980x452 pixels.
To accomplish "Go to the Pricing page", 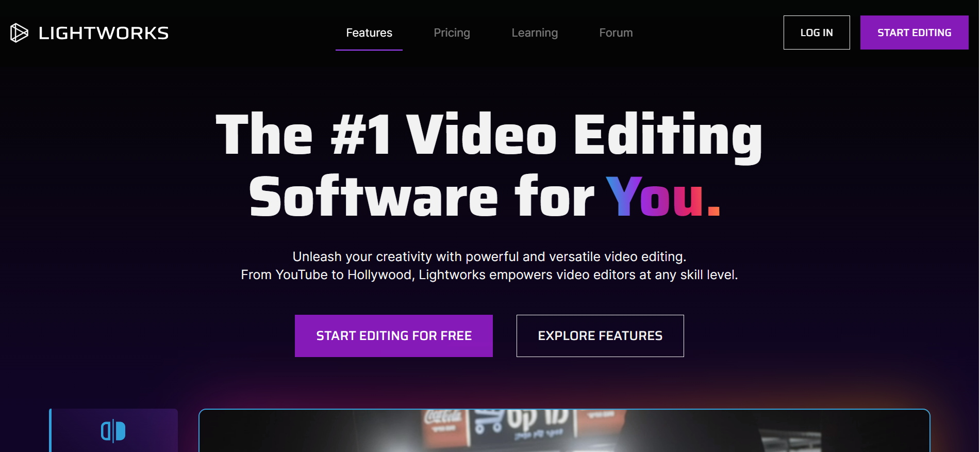I will [x=452, y=33].
